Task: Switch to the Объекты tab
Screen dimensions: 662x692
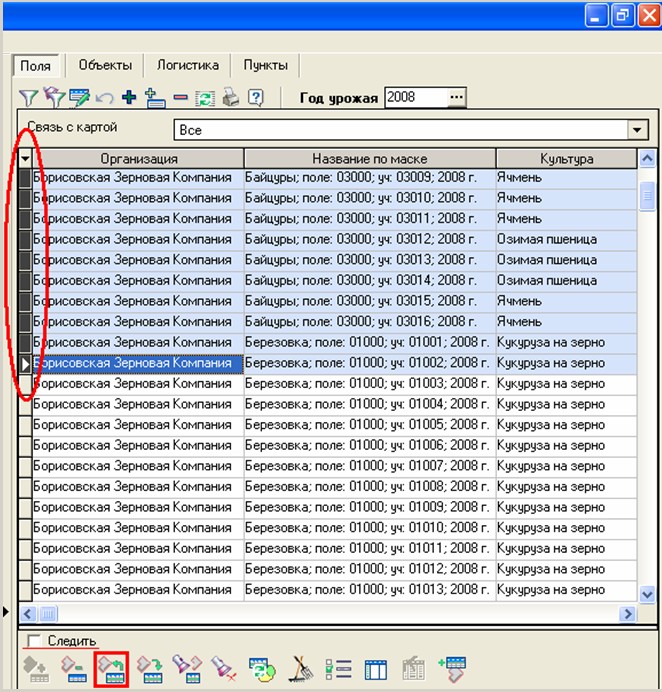Action: tap(104, 65)
